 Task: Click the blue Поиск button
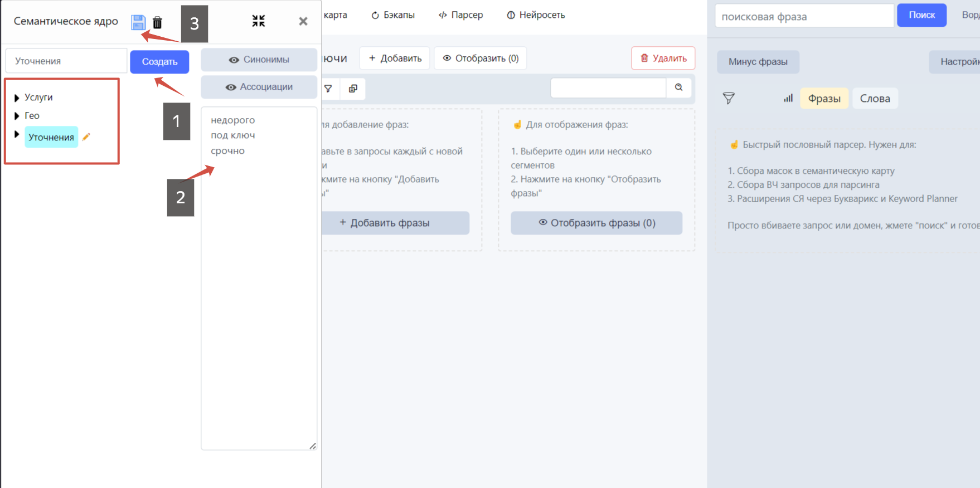click(x=921, y=15)
